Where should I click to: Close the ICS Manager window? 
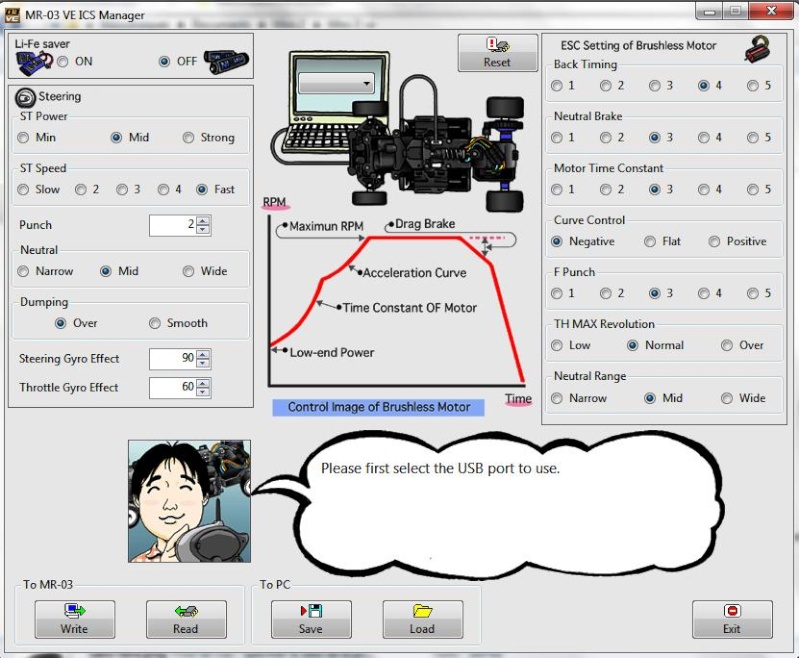point(771,10)
